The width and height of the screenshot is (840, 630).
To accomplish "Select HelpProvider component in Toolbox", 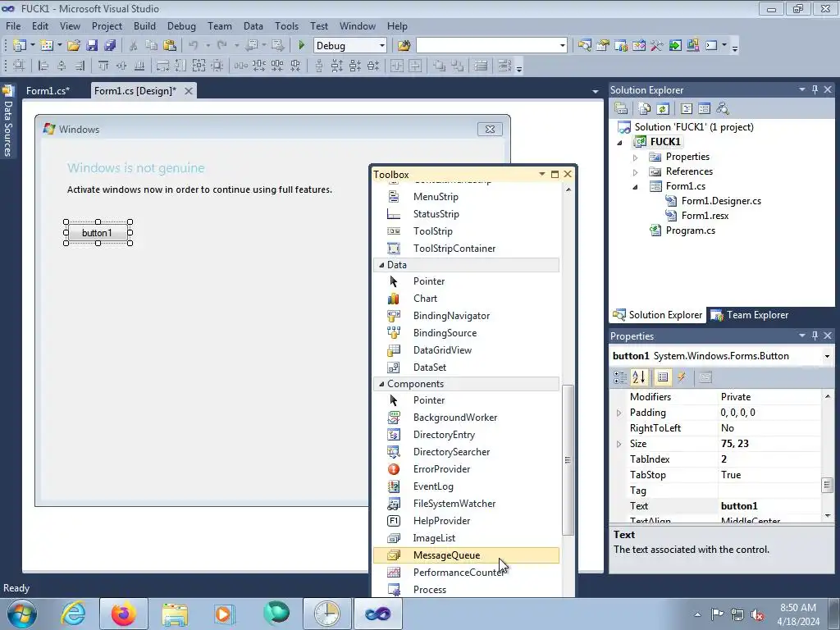I will coord(466,521).
